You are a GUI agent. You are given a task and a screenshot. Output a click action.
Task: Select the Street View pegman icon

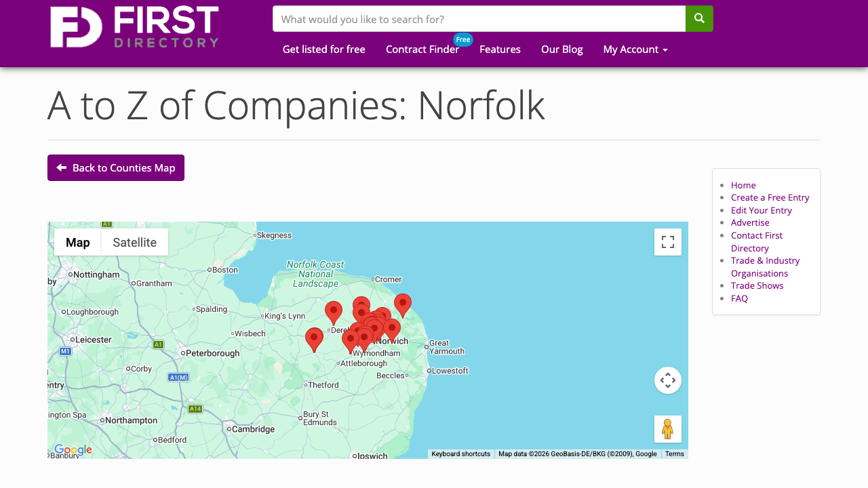point(667,429)
